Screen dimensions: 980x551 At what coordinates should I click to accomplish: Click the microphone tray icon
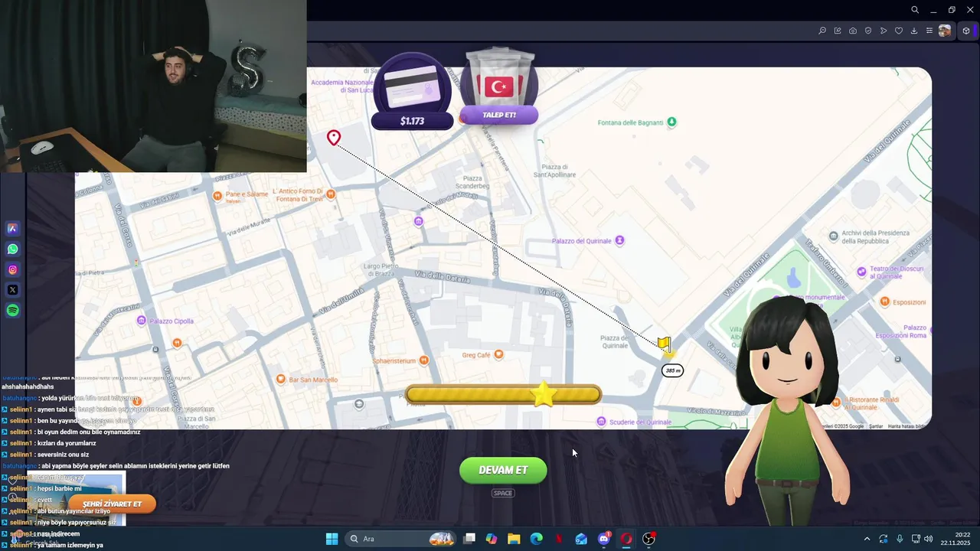900,539
